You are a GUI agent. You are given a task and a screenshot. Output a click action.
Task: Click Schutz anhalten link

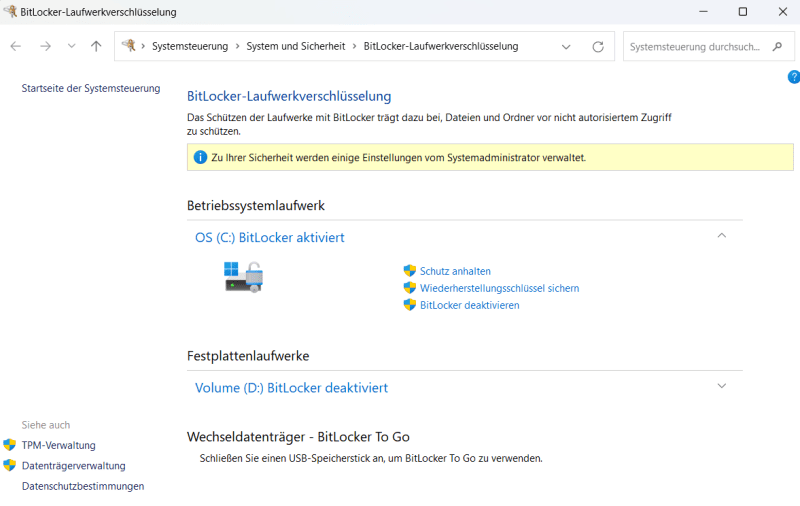pyautogui.click(x=455, y=271)
